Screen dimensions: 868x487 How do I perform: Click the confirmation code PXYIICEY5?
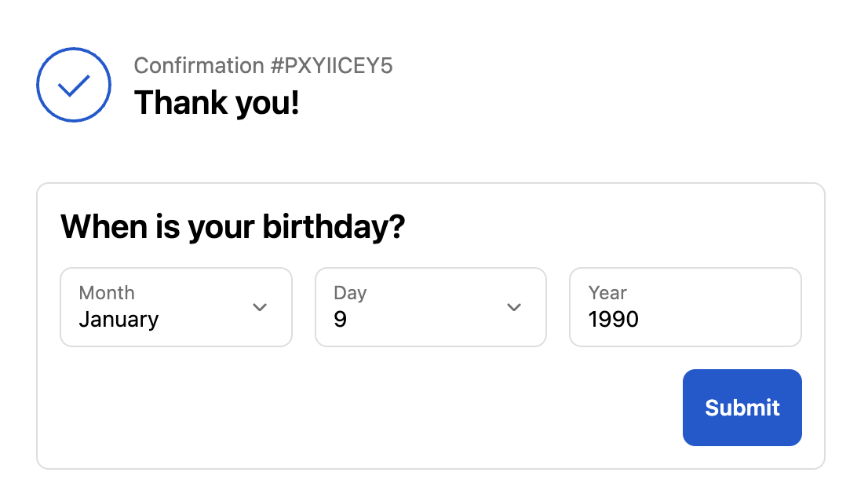tap(338, 66)
